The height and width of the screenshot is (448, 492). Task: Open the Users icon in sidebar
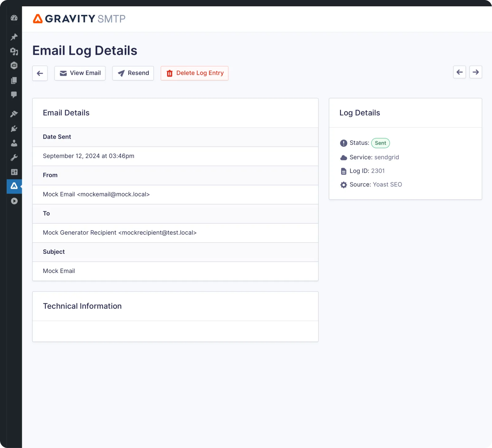click(14, 143)
